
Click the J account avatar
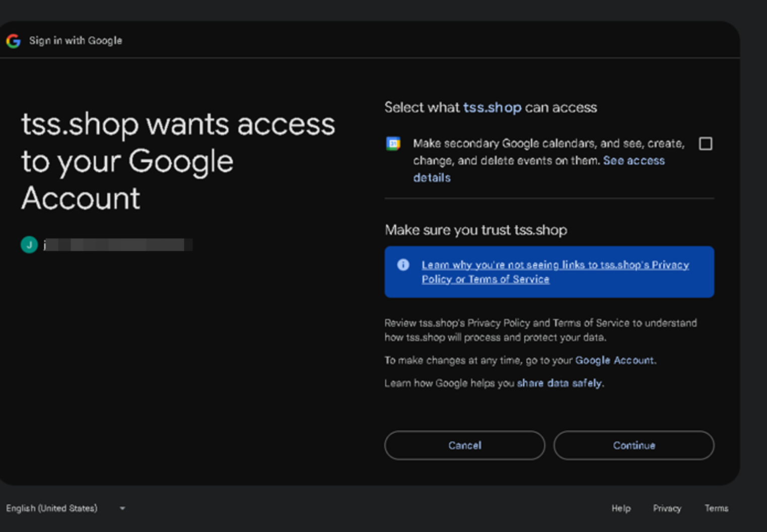(29, 245)
